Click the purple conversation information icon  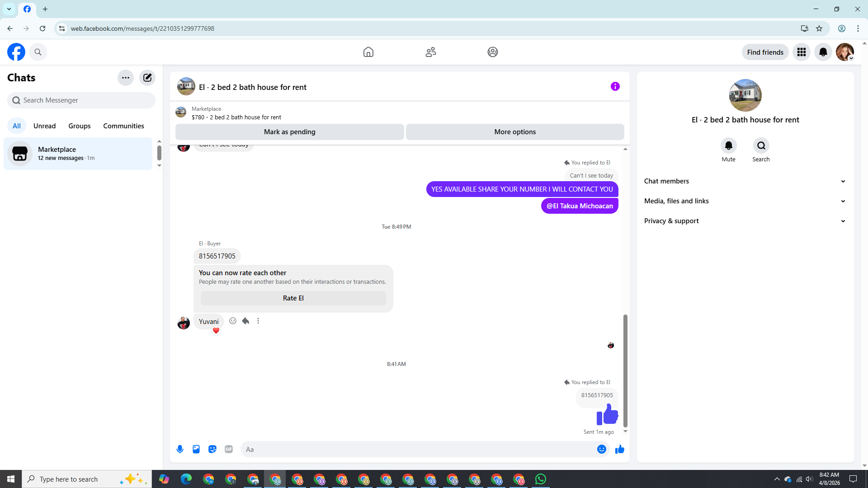(615, 86)
